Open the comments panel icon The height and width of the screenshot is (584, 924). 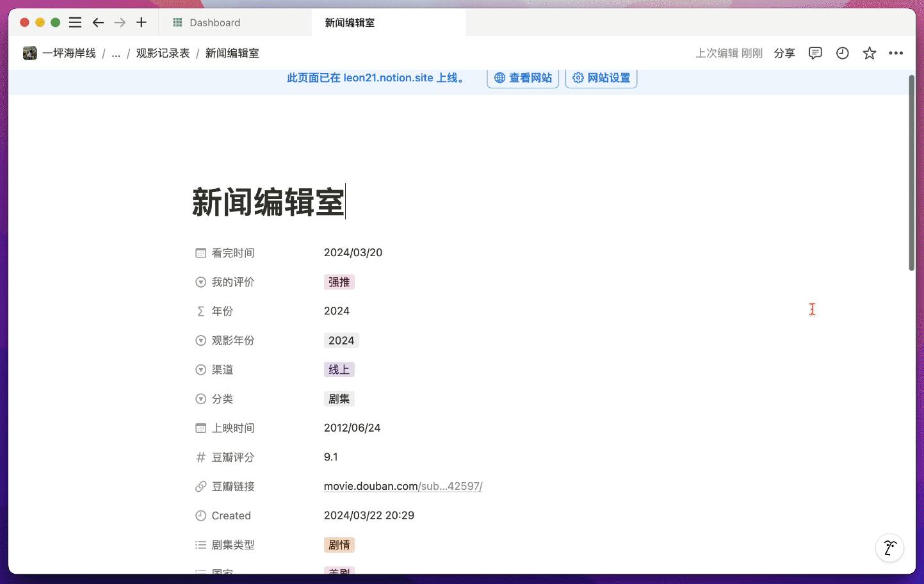tap(815, 53)
